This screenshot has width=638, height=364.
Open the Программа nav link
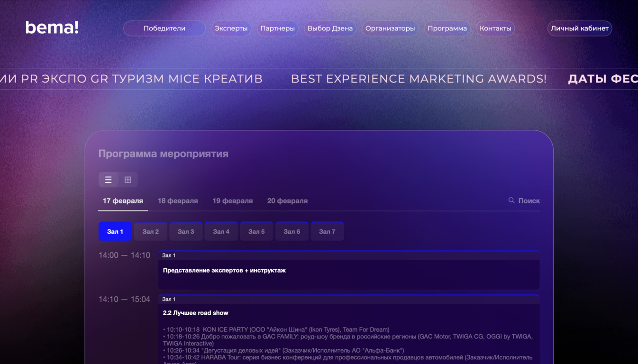coord(447,28)
